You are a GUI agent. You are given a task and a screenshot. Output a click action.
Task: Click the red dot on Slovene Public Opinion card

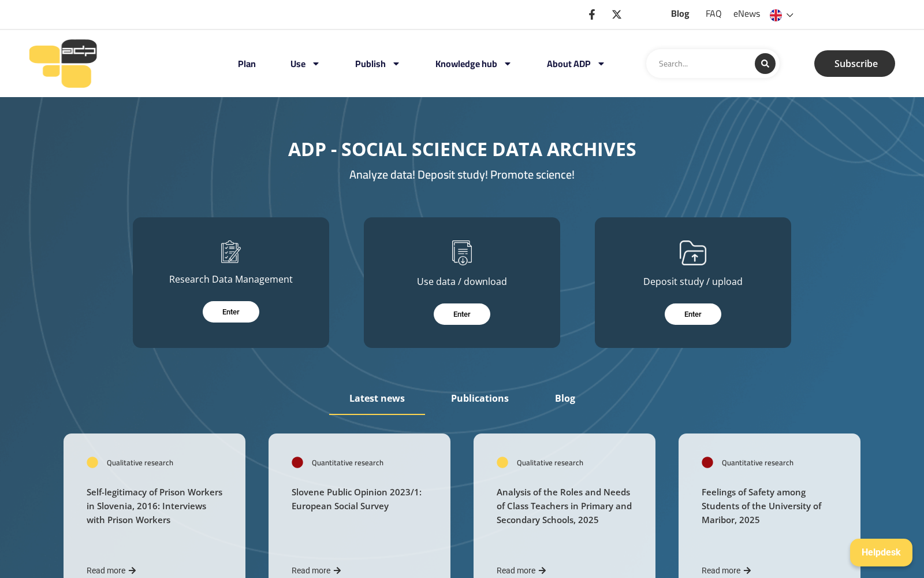[297, 462]
